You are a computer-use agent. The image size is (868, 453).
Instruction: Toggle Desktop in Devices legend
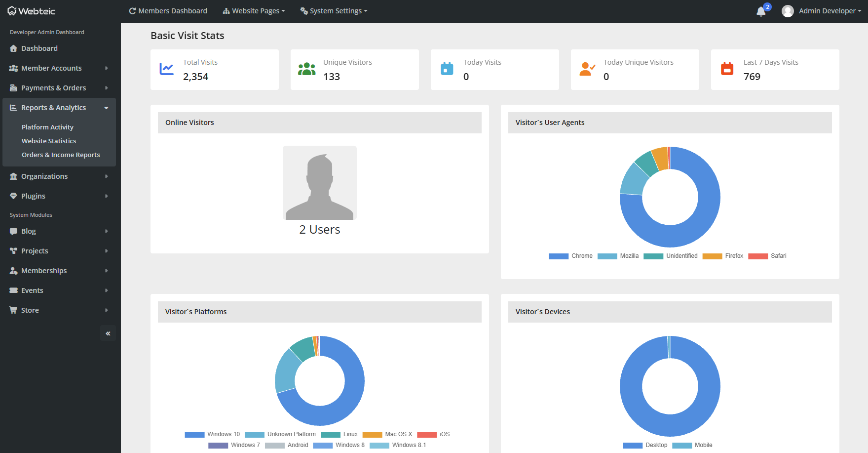pos(645,445)
